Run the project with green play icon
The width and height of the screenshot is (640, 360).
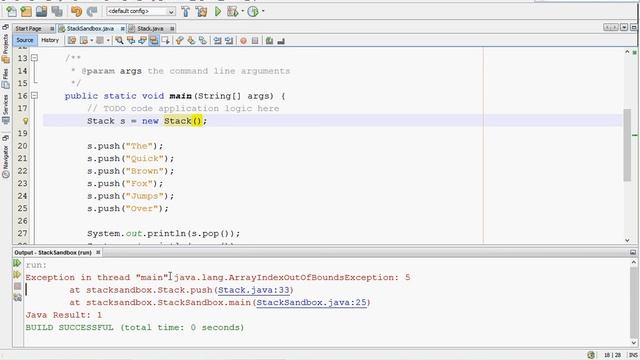pos(218,11)
